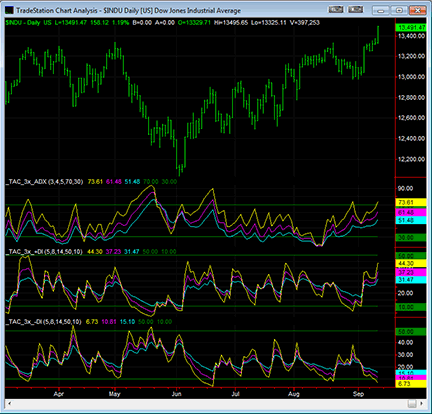This screenshot has height=414, width=432.
Task: Click the V=397,253 volume value in status line
Action: (x=304, y=23)
